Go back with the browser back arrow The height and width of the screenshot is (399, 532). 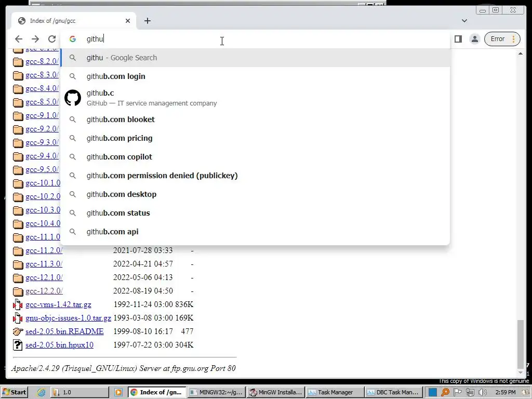click(x=19, y=39)
